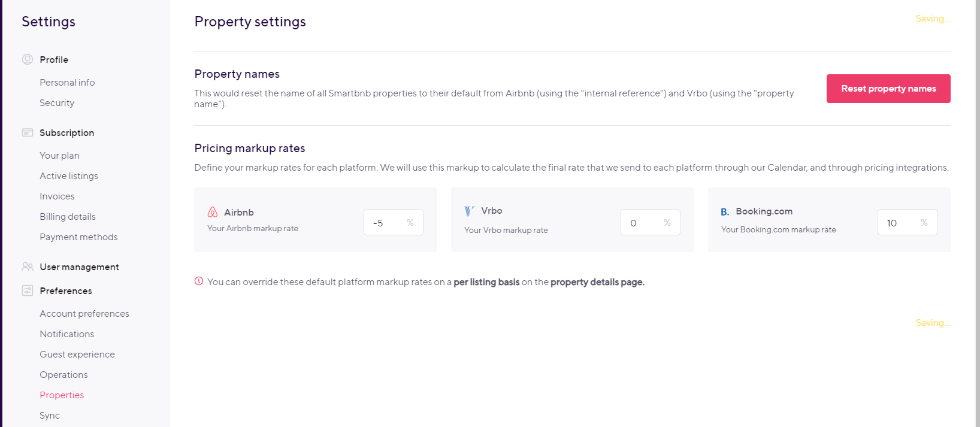
Task: Open Notifications preferences
Action: tap(66, 334)
